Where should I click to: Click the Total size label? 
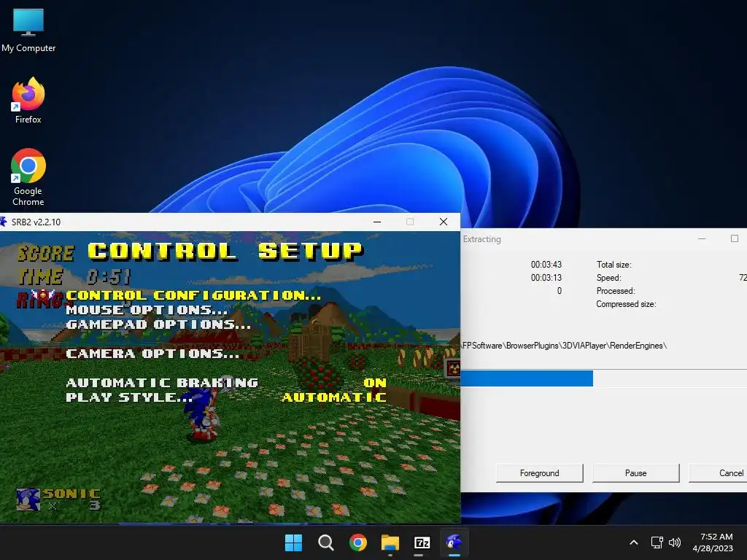614,265
